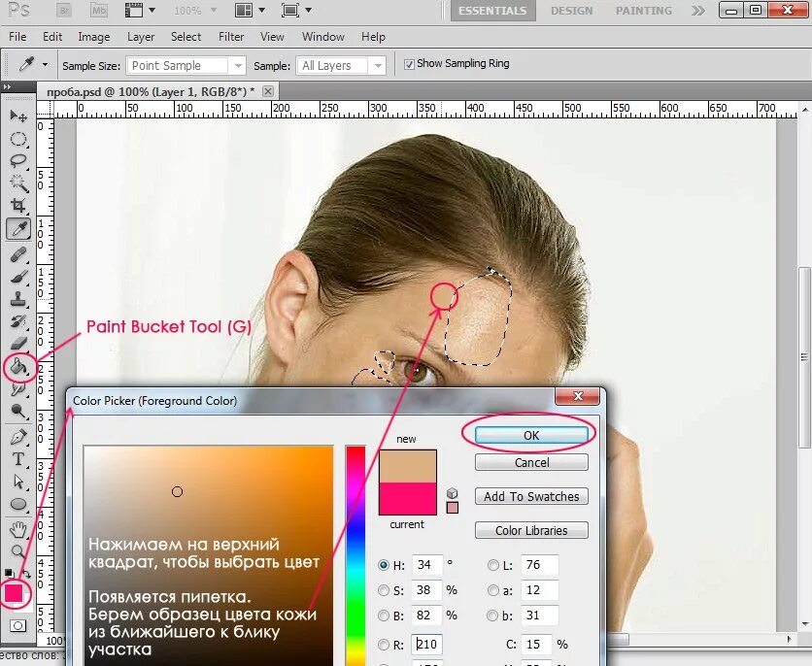Show more workspaces with double chevron
This screenshot has width=812, height=666.
[x=698, y=11]
